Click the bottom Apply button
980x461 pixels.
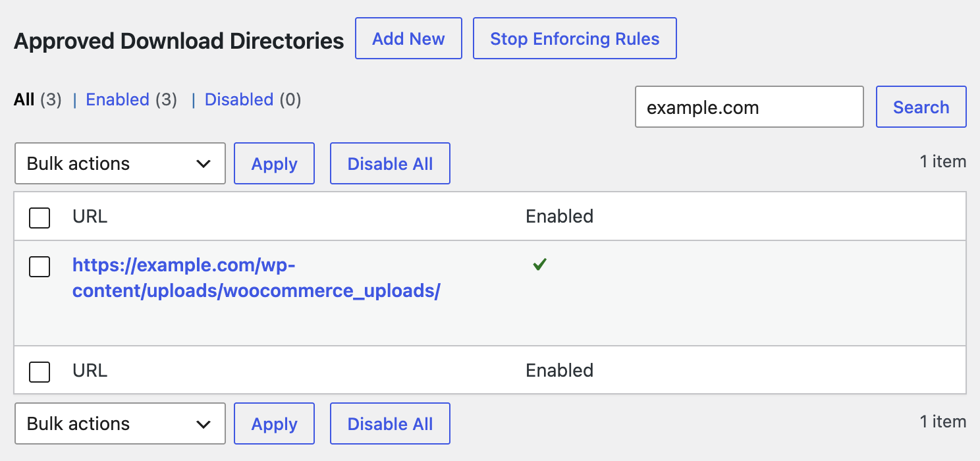click(x=275, y=423)
